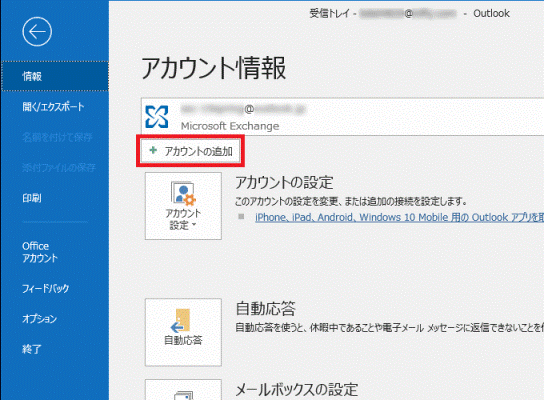This screenshot has height=400, width=544.
Task: Click the アカウント情報 heading
Action: pos(214,68)
